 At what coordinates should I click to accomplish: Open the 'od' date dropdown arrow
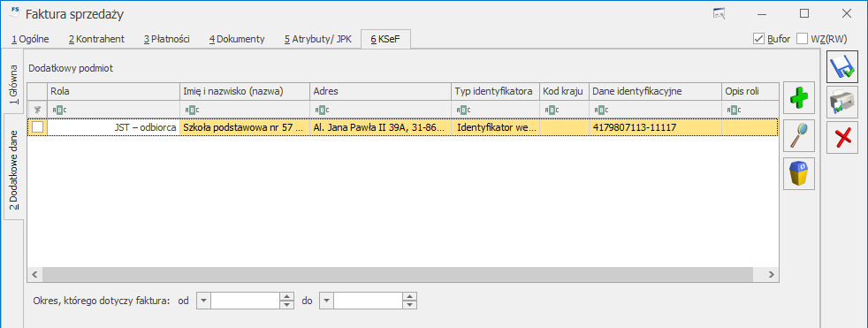(203, 301)
